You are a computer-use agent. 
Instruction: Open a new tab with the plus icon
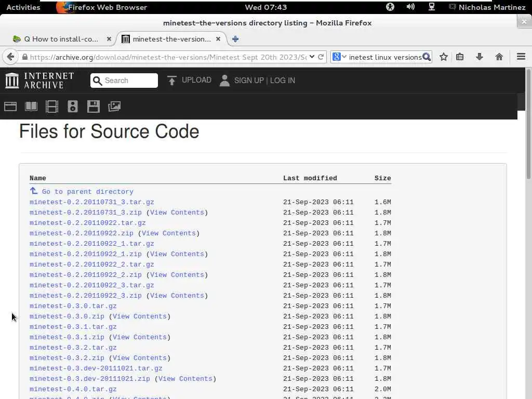click(235, 39)
